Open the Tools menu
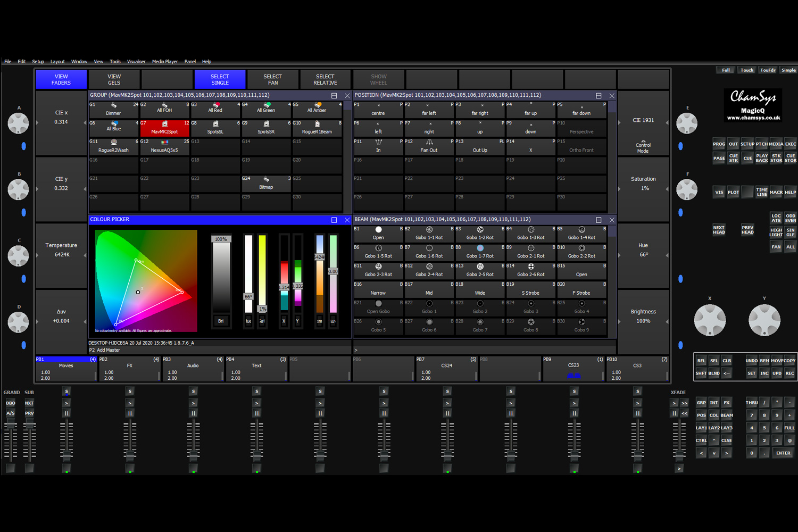Image resolution: width=798 pixels, height=532 pixels. tap(115, 62)
